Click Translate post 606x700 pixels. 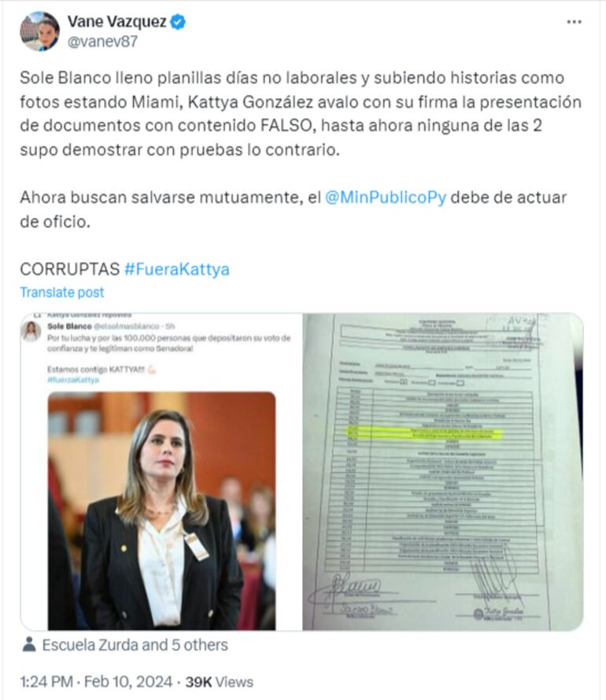point(61,292)
